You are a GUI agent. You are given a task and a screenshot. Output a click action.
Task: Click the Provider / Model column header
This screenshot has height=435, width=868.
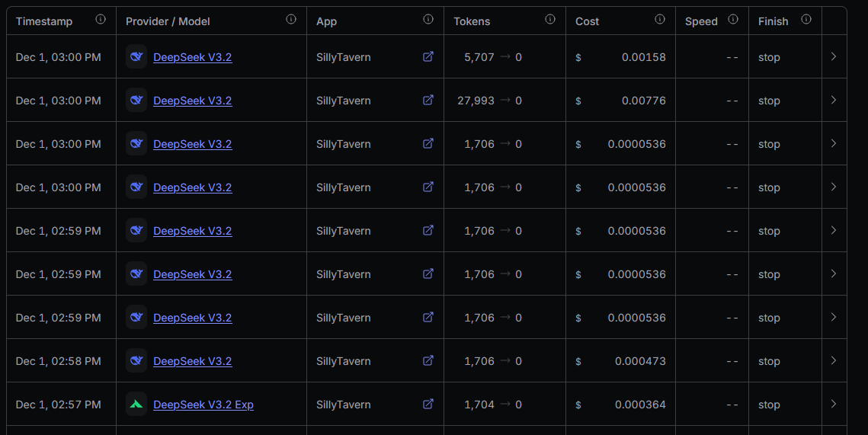click(168, 21)
